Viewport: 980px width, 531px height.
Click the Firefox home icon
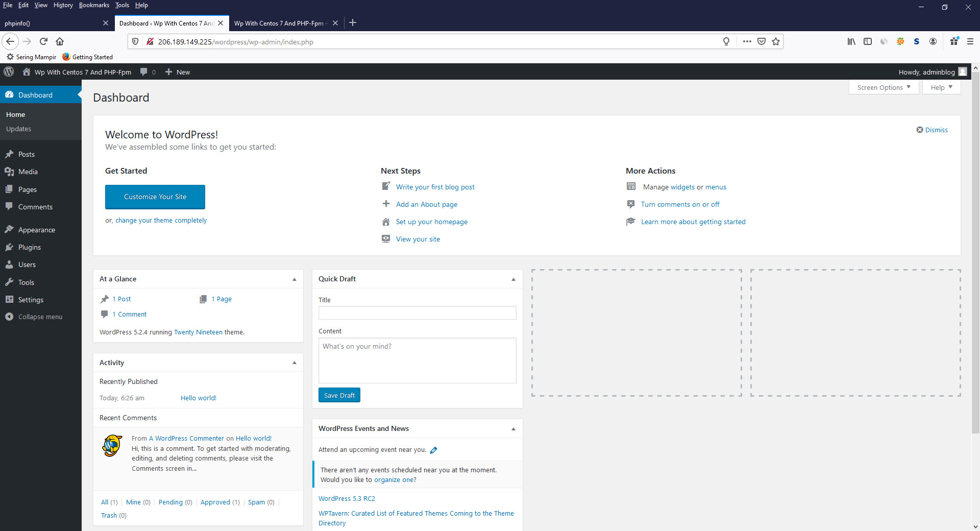point(60,41)
